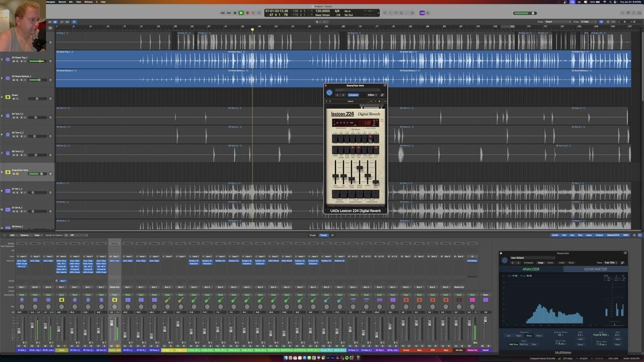Toggle the Cycle button in transport
This screenshot has width=644, height=362.
click(x=259, y=13)
